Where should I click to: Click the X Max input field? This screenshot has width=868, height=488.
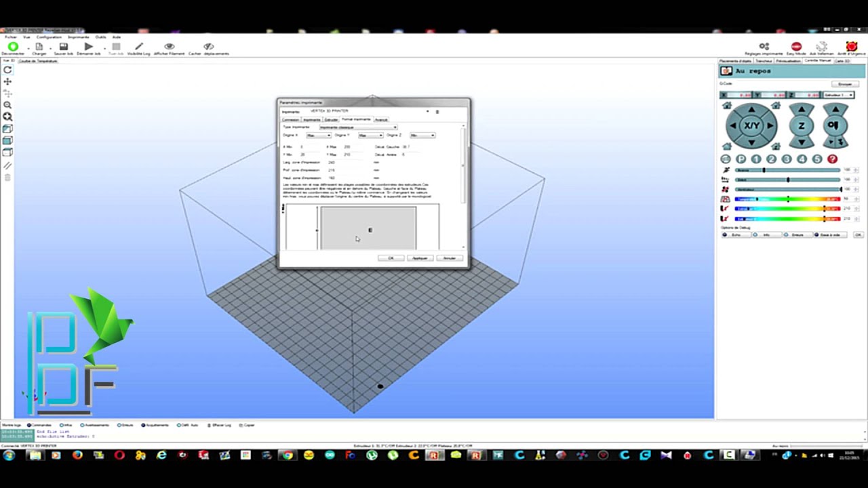(353, 147)
